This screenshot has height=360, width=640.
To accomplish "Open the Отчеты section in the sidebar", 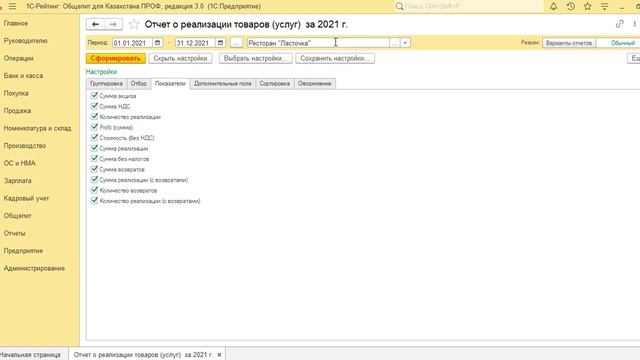I will 14,233.
